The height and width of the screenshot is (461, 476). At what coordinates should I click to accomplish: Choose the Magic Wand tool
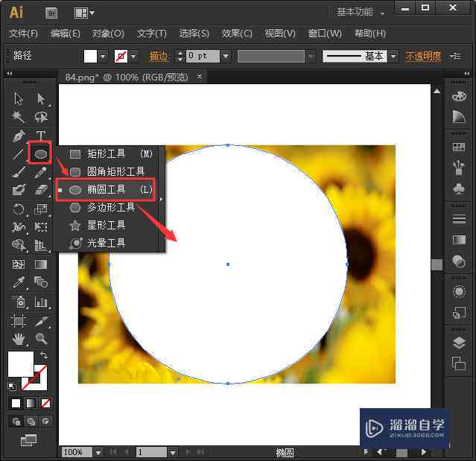pos(18,117)
